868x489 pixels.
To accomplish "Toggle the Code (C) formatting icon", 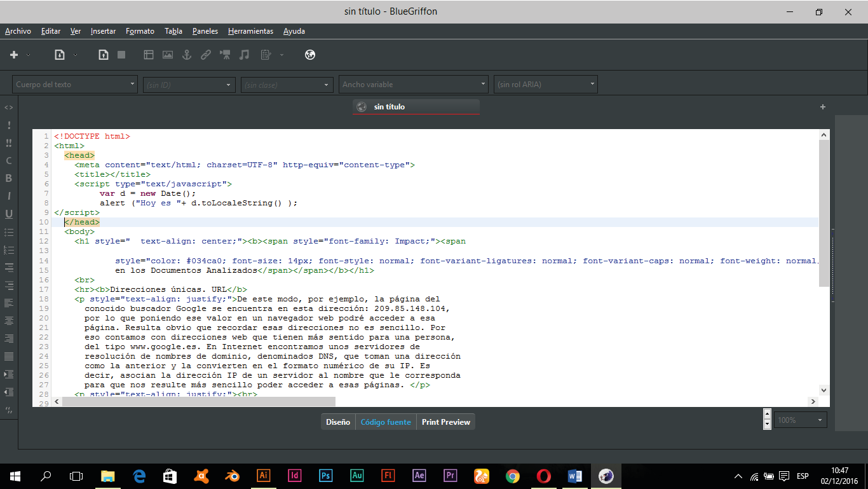I will click(x=9, y=160).
